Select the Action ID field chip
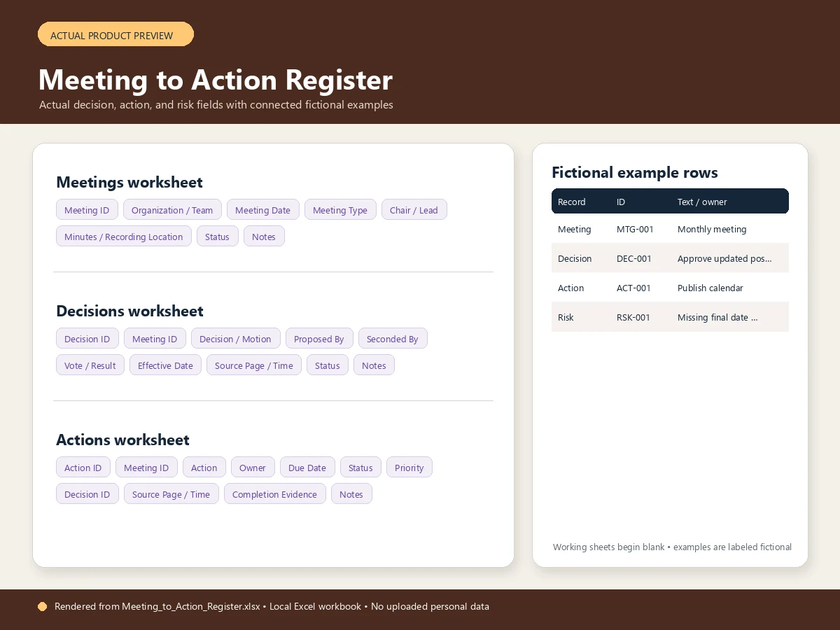Image resolution: width=840 pixels, height=630 pixels. tap(83, 468)
